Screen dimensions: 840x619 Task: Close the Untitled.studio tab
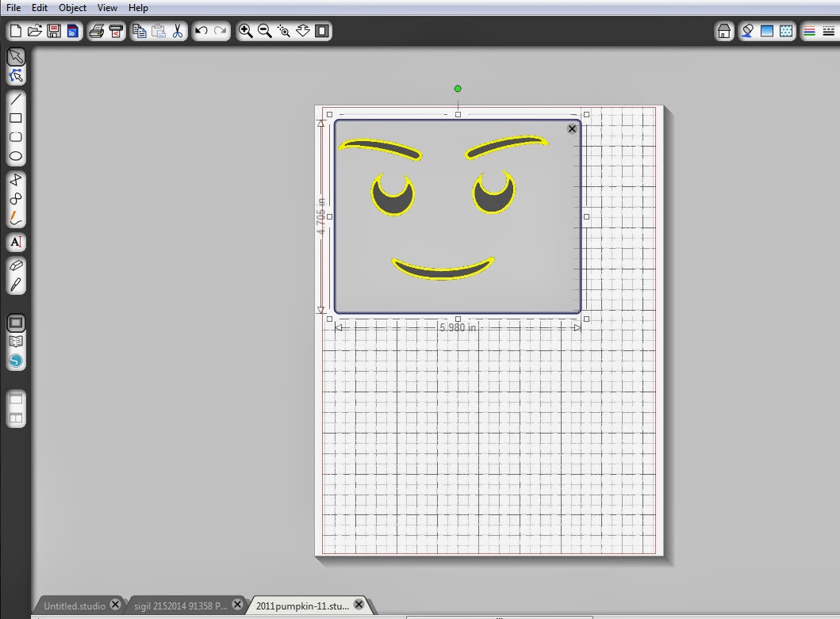point(115,605)
